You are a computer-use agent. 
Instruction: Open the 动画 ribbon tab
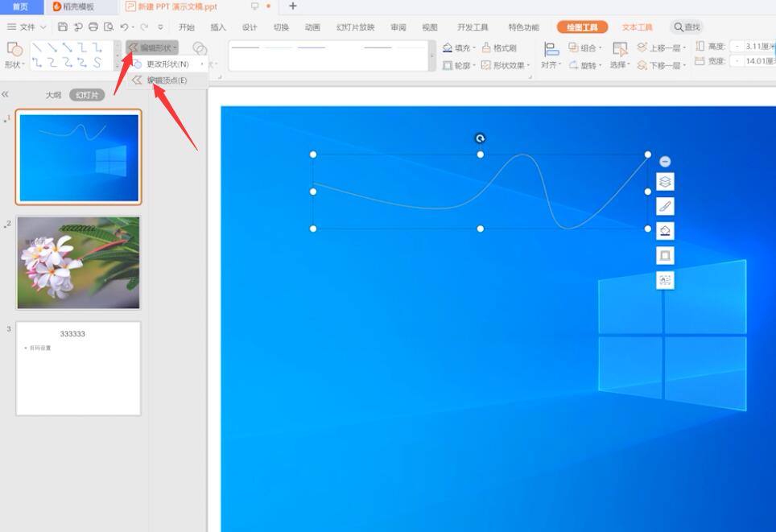click(x=312, y=27)
